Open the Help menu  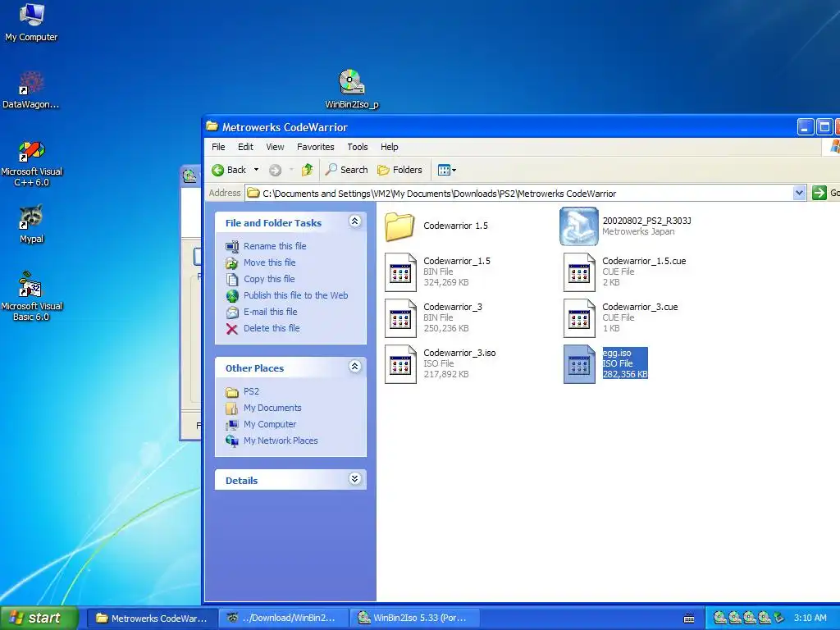tap(390, 147)
